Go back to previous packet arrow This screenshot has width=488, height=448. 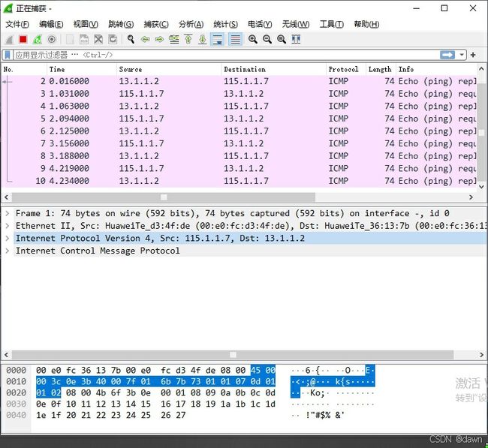(146, 40)
